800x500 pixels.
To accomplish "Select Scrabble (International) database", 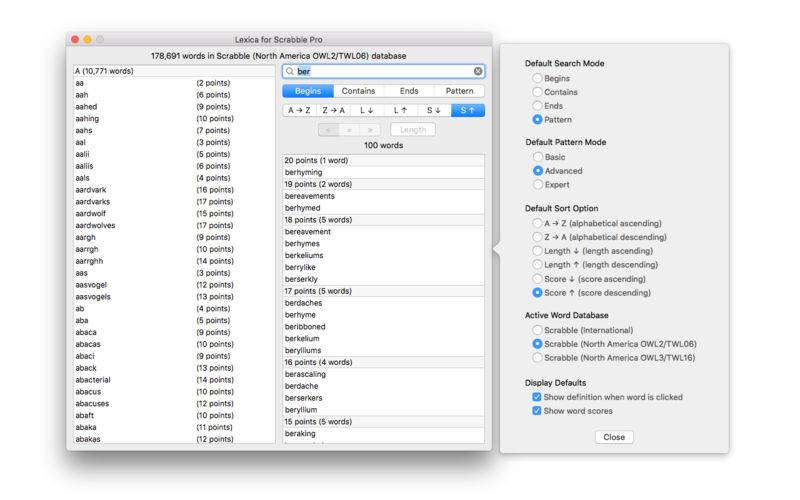I will [538, 330].
